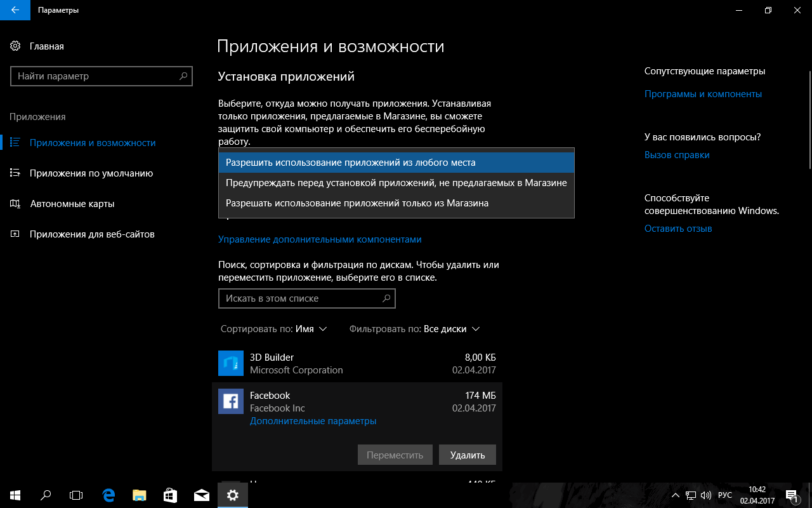Viewport: 812px width, 508px height.
Task: Click the magnifier in the Искать в этом списке box
Action: [x=386, y=298]
